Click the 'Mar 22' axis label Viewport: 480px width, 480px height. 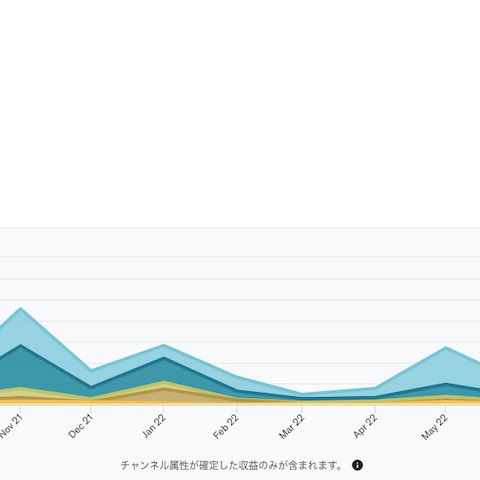pos(292,426)
